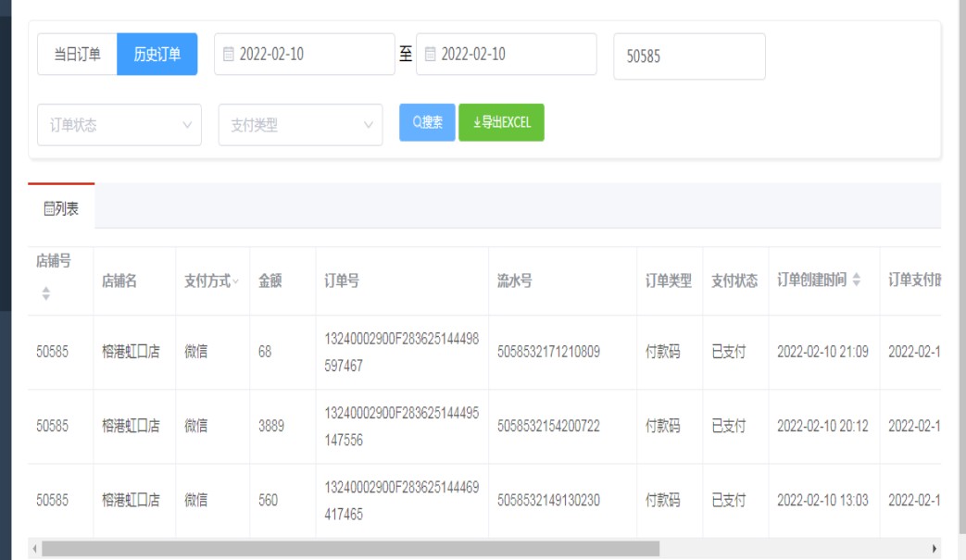Click serial number 5058532171210809 cell
Viewport: 966px width, 560px height.
coord(548,353)
